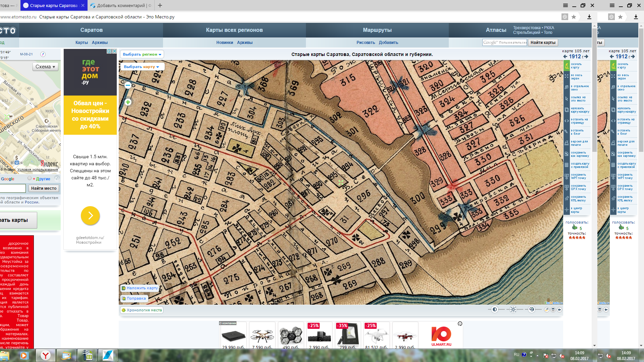Zoom out with the minus button

(128, 85)
